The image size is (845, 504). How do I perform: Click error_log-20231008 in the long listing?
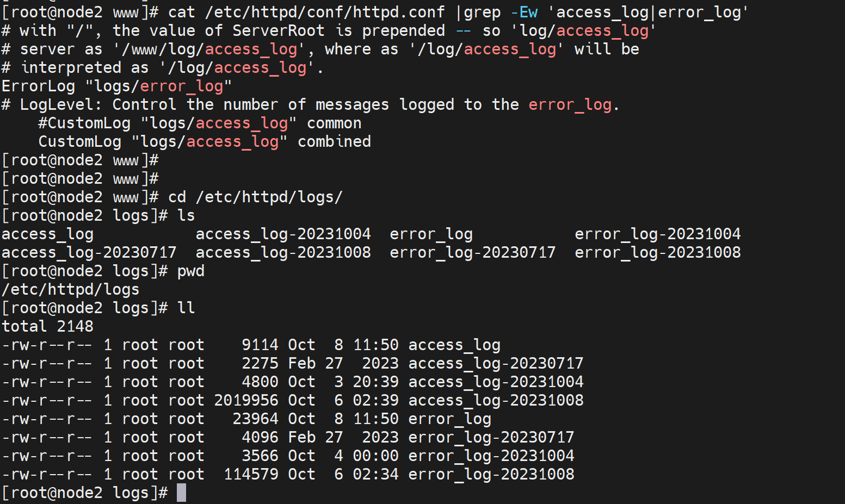[491, 474]
